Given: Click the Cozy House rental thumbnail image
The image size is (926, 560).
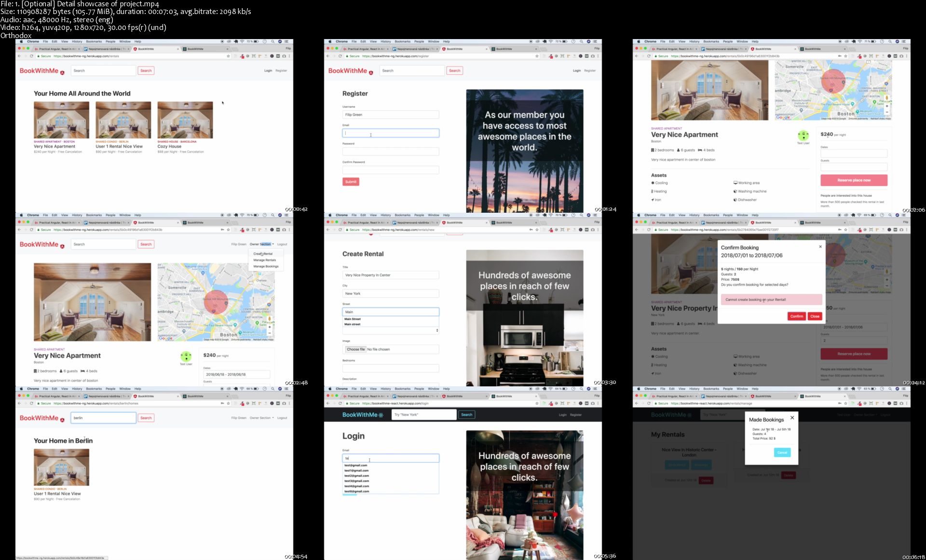Looking at the screenshot, I should pos(185,120).
